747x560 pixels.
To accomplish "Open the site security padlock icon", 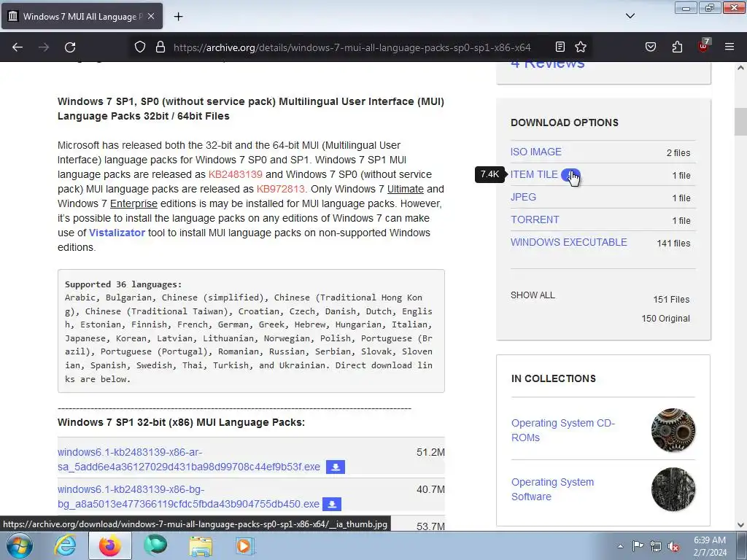I will pyautogui.click(x=160, y=47).
